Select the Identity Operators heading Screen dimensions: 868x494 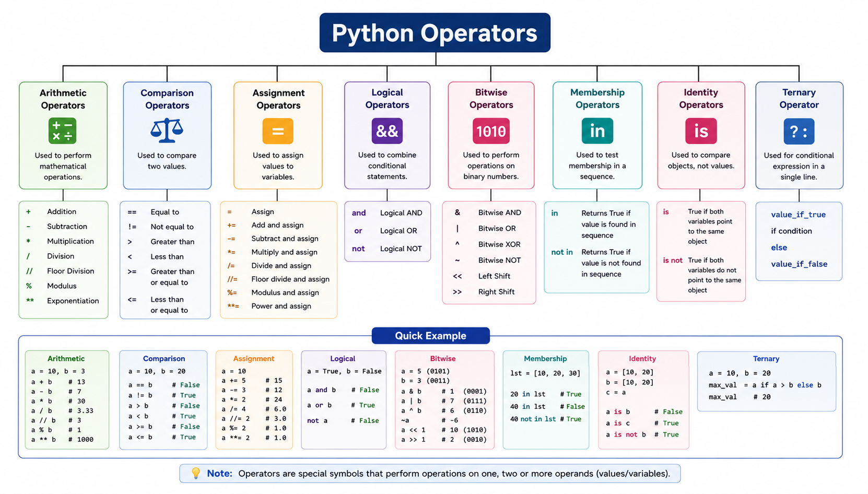pyautogui.click(x=701, y=99)
